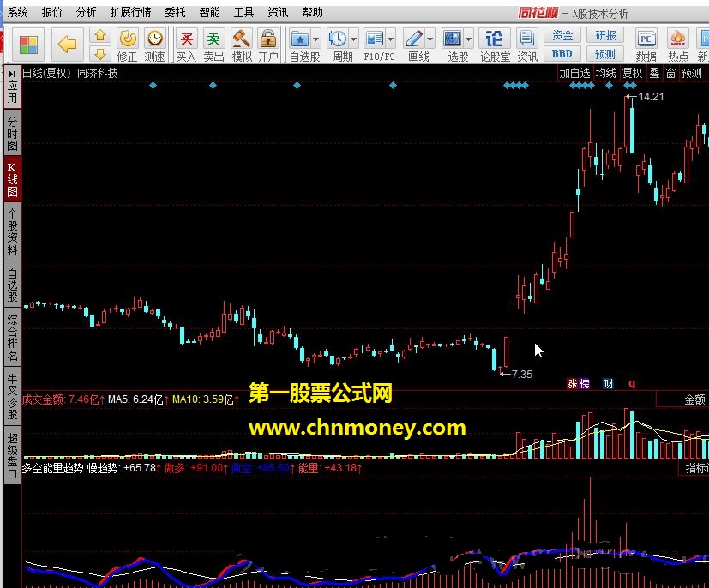Toggle 复权 price adjustment
The width and height of the screenshot is (709, 588).
[x=632, y=73]
